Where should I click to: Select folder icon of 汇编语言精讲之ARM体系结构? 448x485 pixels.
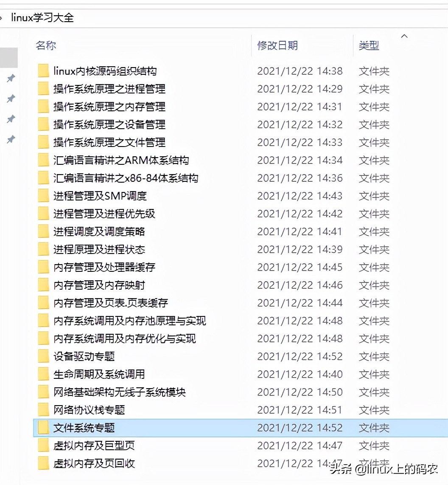tap(43, 160)
